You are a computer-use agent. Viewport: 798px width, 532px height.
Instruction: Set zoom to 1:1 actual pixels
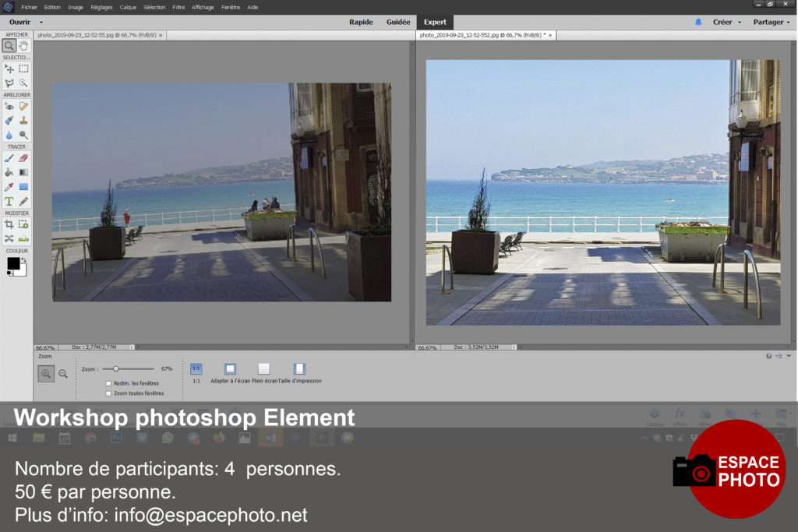click(x=196, y=368)
